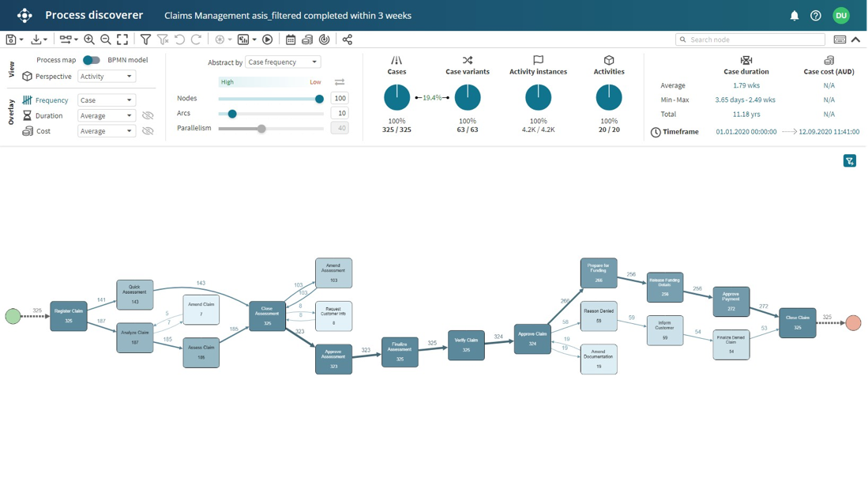Open the calendar icon in the toolbar

click(x=291, y=40)
